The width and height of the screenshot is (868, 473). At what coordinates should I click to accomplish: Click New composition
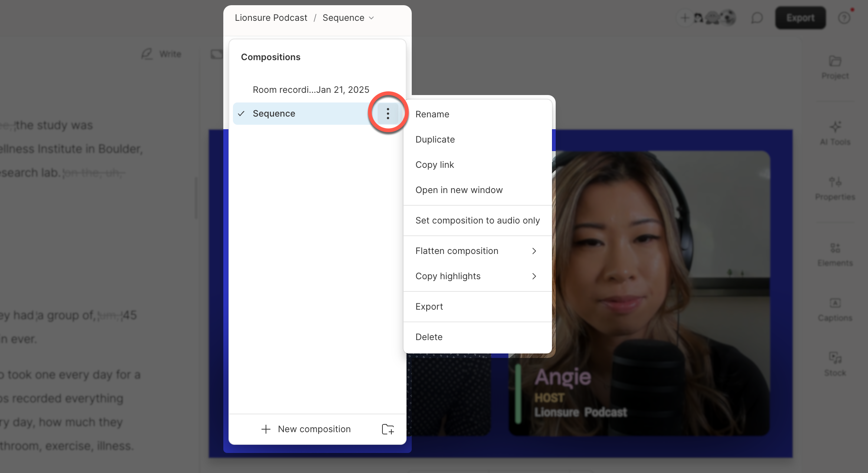coord(314,429)
